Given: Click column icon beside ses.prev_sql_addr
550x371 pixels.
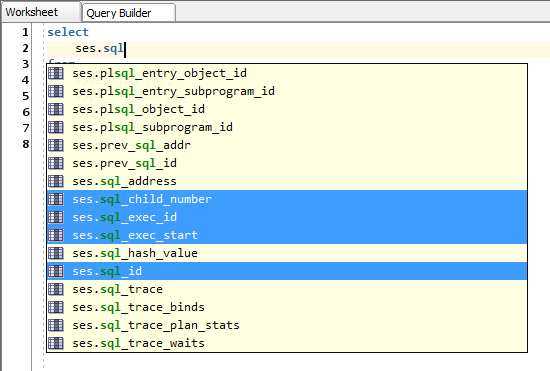Looking at the screenshot, I should pyautogui.click(x=56, y=145).
